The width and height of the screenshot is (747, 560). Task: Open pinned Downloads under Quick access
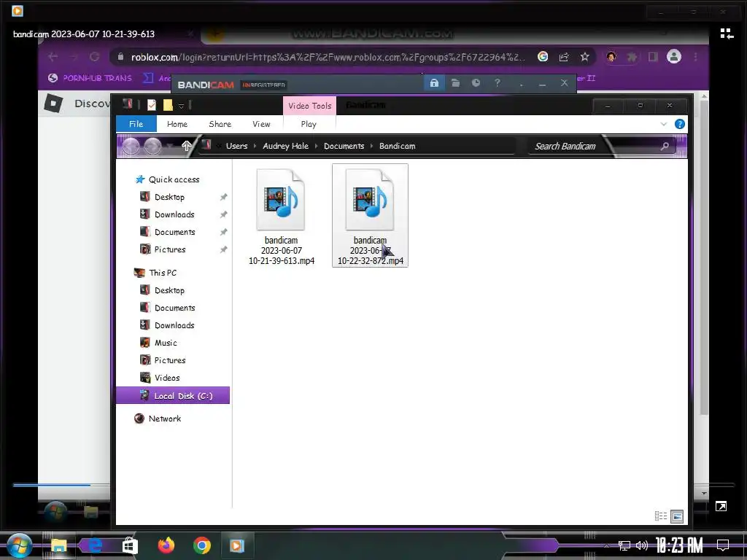click(x=174, y=215)
